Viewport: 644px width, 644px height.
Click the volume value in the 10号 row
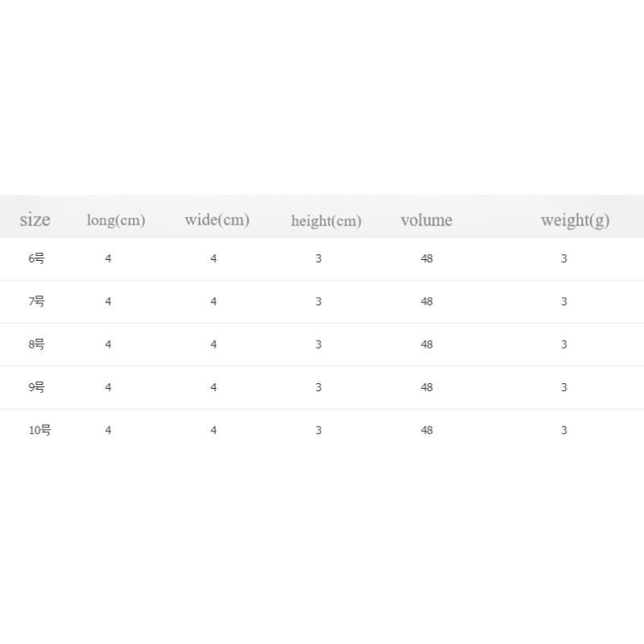point(427,430)
